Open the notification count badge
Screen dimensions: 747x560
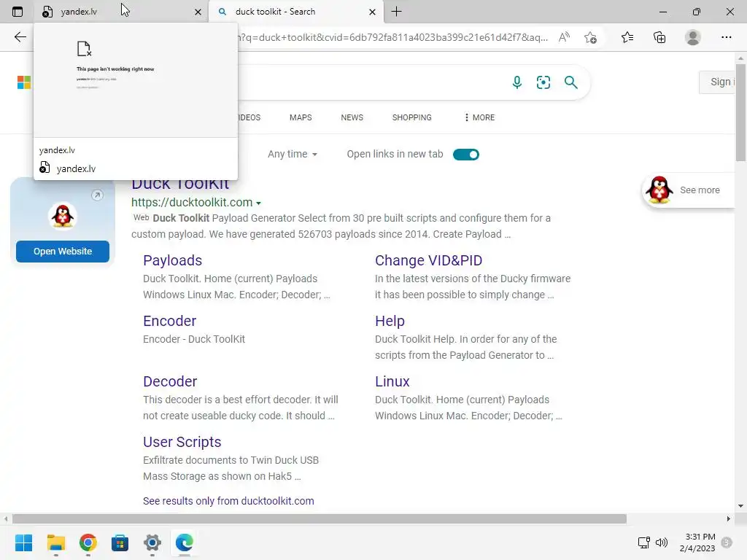[x=727, y=542]
